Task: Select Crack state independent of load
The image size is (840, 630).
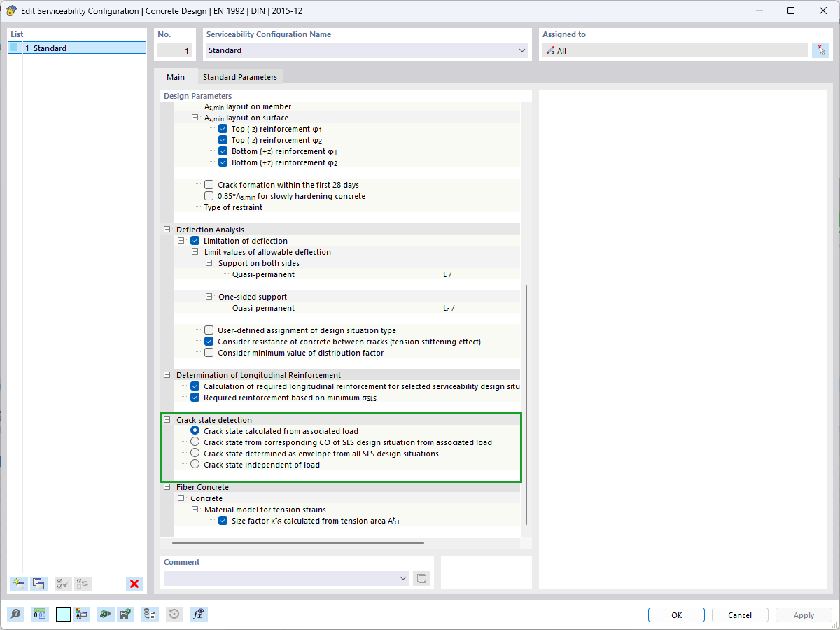Action: [x=195, y=465]
